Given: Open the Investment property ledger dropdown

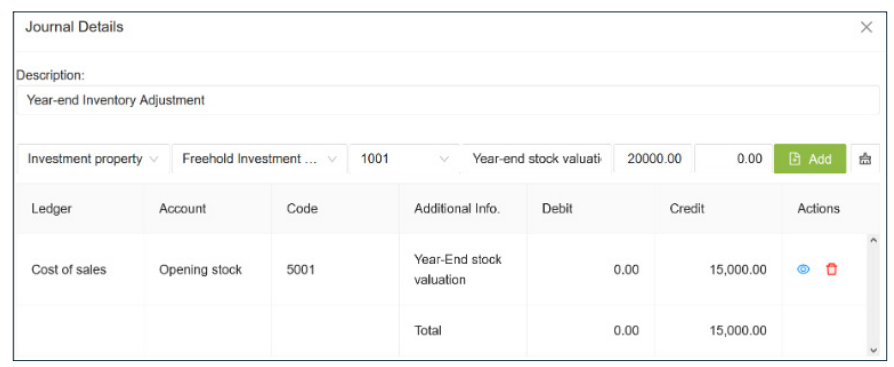Looking at the screenshot, I should tap(94, 159).
